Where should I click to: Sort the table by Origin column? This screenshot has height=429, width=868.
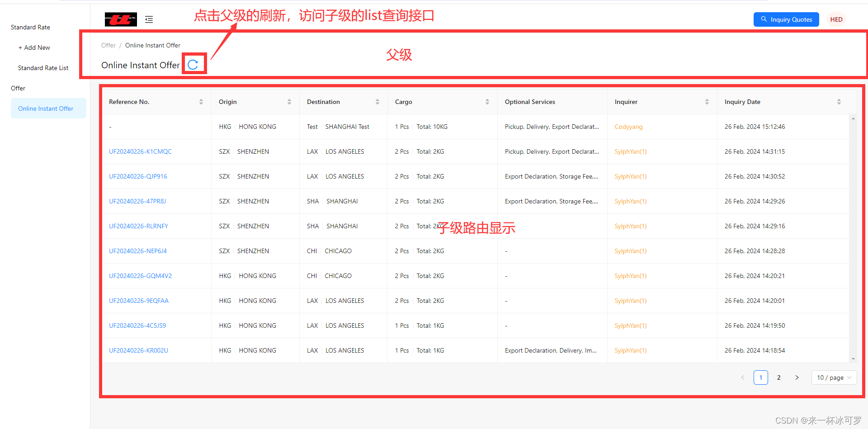click(x=290, y=102)
